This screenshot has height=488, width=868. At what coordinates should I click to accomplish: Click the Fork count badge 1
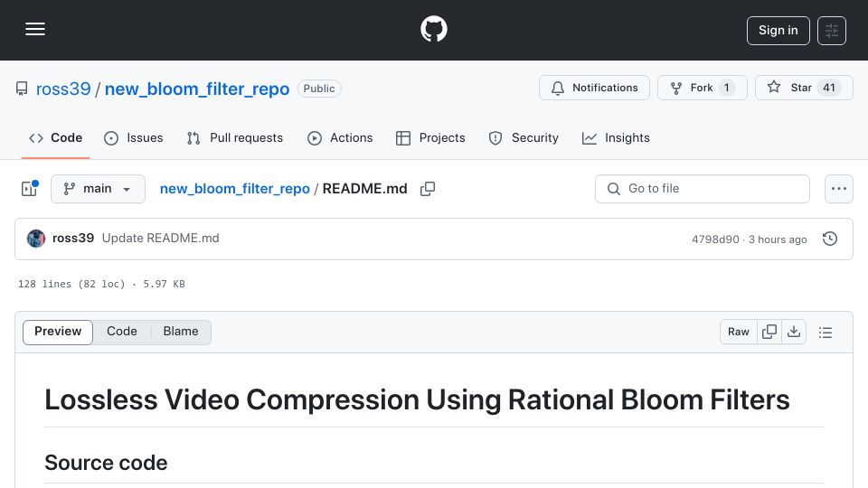click(x=726, y=88)
